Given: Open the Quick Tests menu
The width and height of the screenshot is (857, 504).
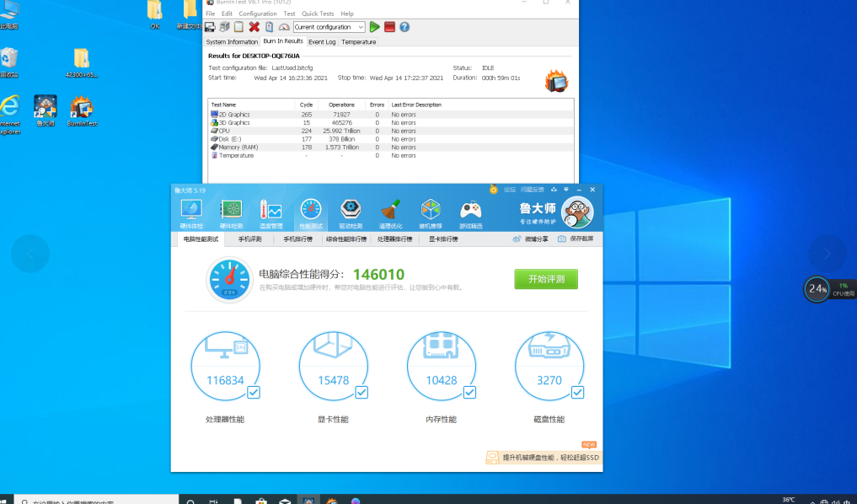Looking at the screenshot, I should click(x=318, y=13).
